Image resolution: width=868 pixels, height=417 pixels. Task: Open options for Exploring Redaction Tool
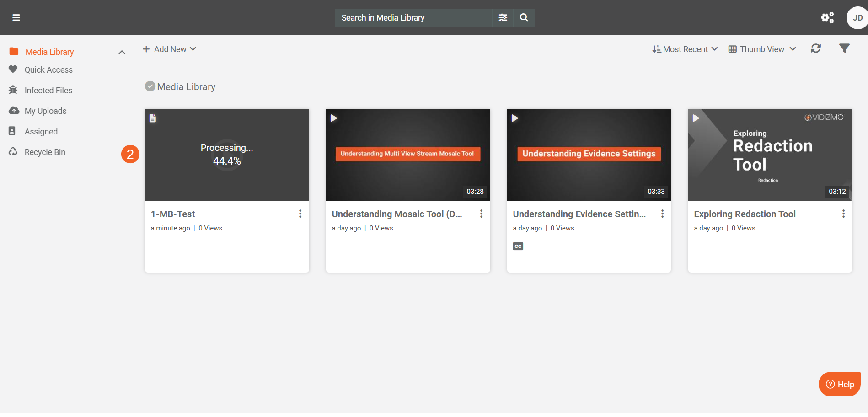[x=843, y=214]
